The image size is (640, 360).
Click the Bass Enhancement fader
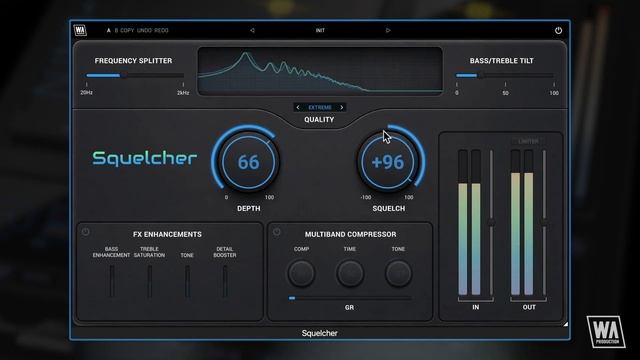pos(112,281)
